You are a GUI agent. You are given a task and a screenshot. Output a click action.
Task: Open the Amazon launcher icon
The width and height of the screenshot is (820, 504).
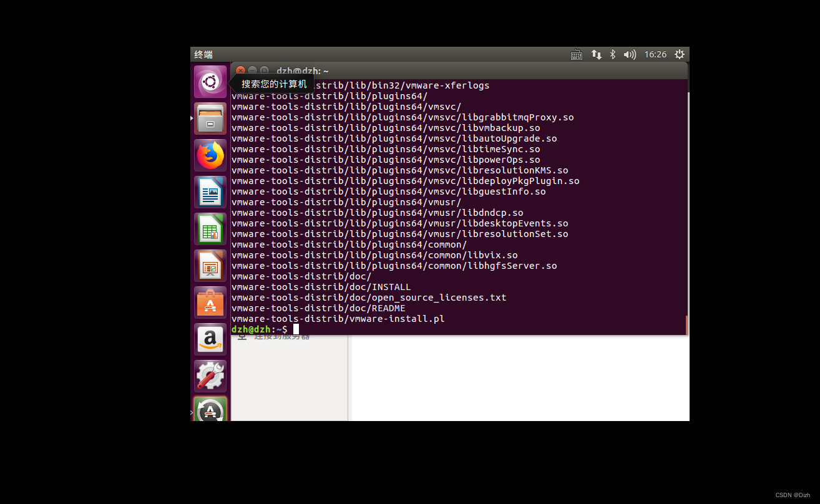210,339
